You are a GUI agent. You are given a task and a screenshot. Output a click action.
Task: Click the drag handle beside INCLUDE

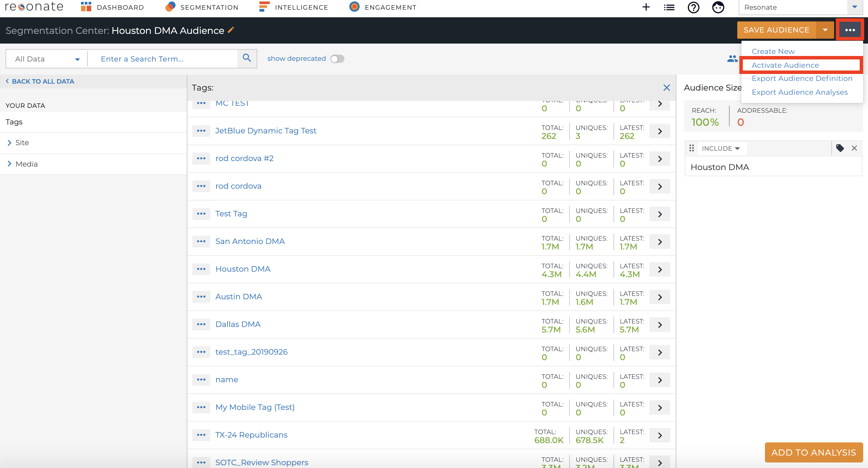tap(692, 148)
